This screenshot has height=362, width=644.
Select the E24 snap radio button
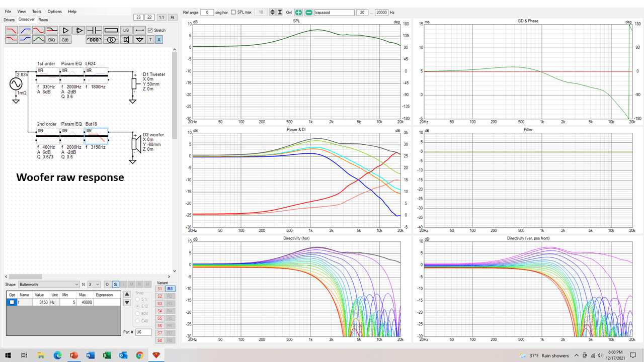137,314
